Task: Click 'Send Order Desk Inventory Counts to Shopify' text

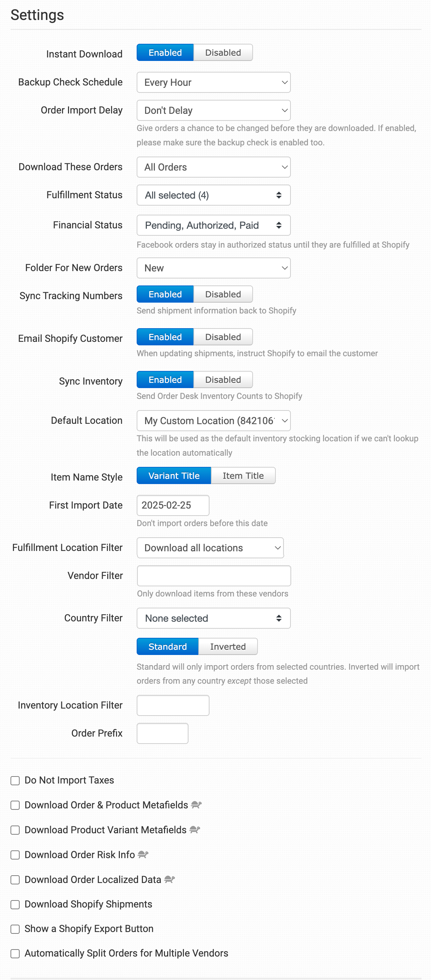Action: coord(219,396)
